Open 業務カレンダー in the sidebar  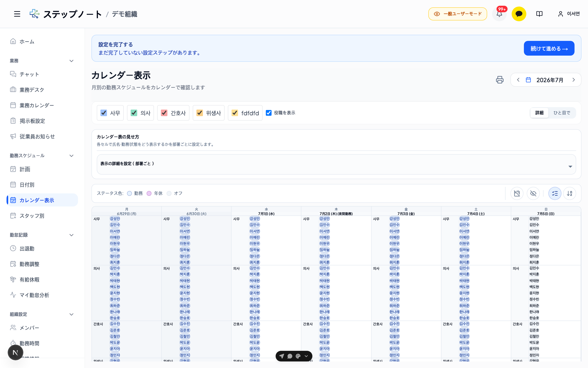42,105
